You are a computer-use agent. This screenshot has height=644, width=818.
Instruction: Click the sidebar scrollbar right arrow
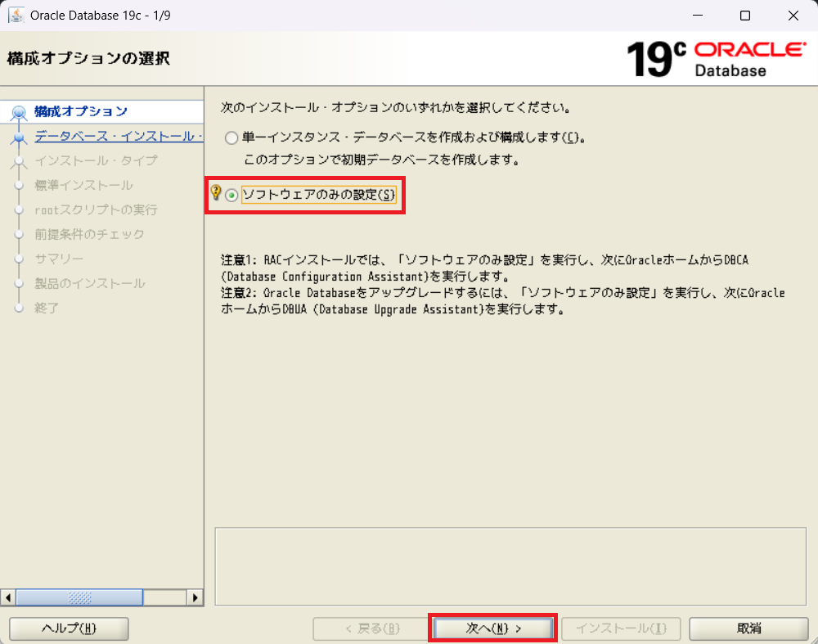click(196, 597)
